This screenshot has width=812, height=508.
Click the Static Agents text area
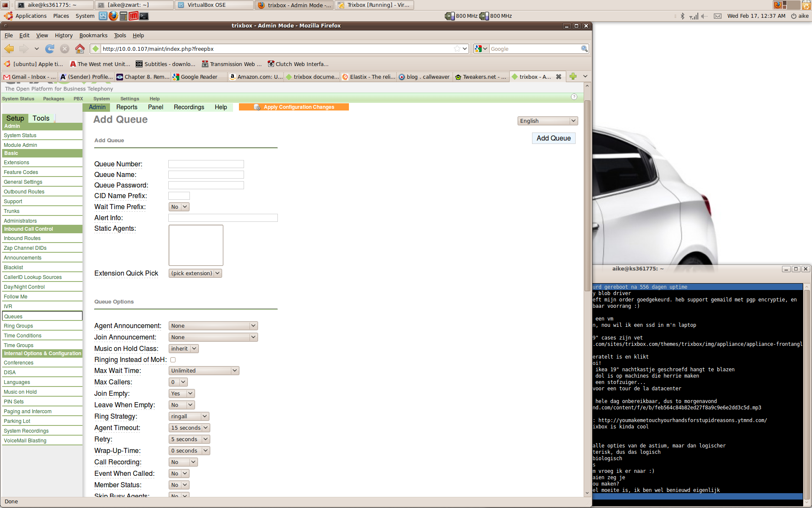196,246
